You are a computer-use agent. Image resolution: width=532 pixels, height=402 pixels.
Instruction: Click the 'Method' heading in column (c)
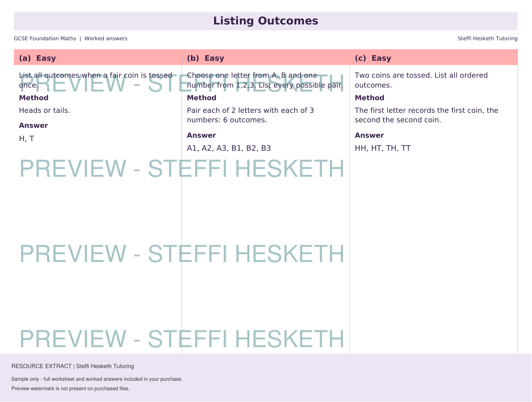click(x=369, y=98)
